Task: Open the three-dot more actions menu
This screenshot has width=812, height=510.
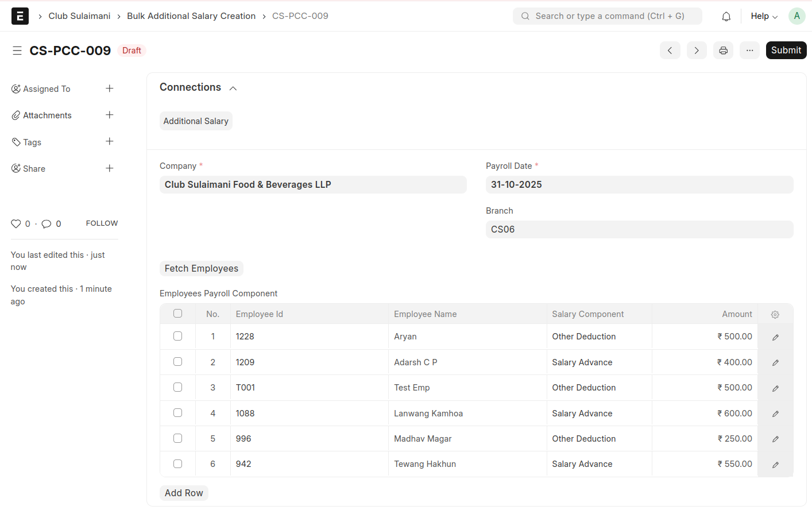Action: pyautogui.click(x=749, y=51)
